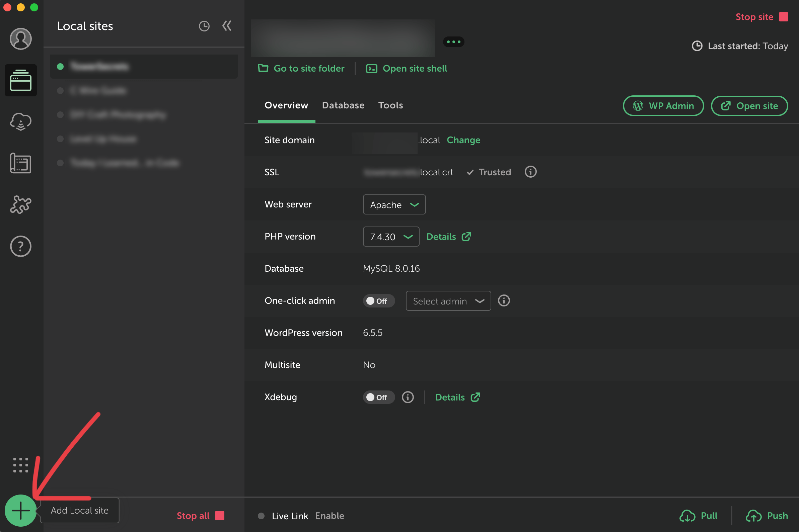The height and width of the screenshot is (532, 799).
Task: Expand the PHP version 7.4.30 dropdown
Action: [x=391, y=237]
